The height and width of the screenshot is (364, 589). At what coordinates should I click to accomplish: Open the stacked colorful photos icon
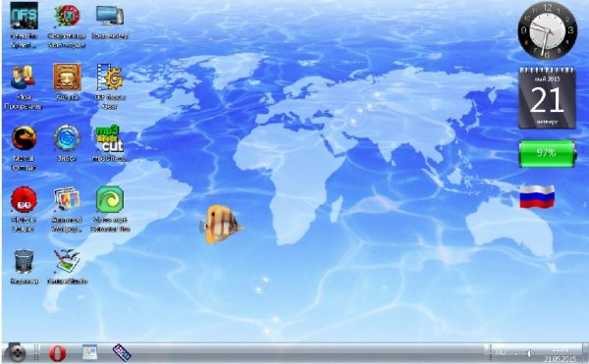(67, 199)
